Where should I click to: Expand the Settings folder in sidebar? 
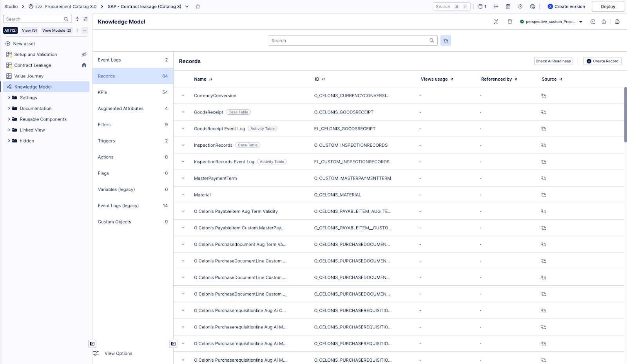(9, 98)
